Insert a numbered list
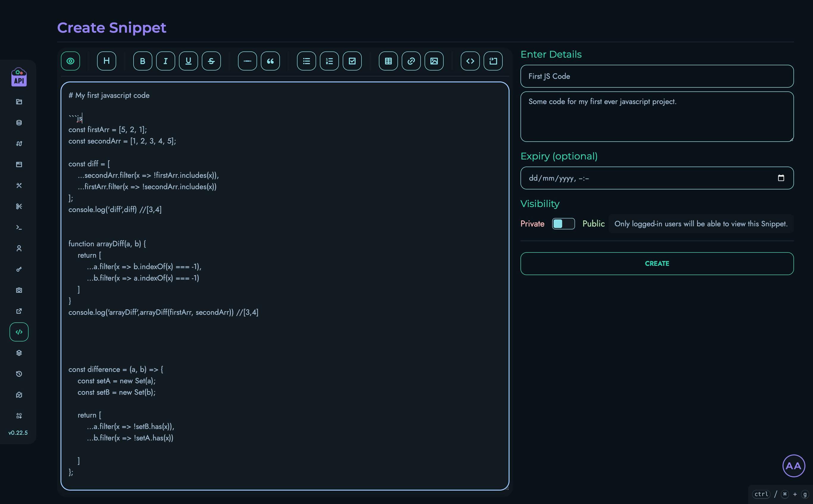Image resolution: width=813 pixels, height=504 pixels. pyautogui.click(x=329, y=61)
